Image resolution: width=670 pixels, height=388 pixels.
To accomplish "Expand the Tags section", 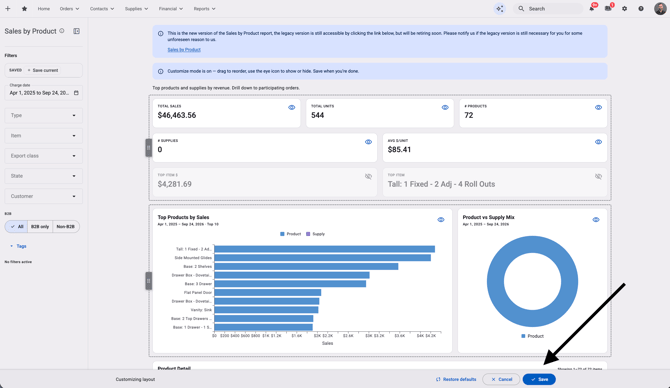I will [x=18, y=246].
